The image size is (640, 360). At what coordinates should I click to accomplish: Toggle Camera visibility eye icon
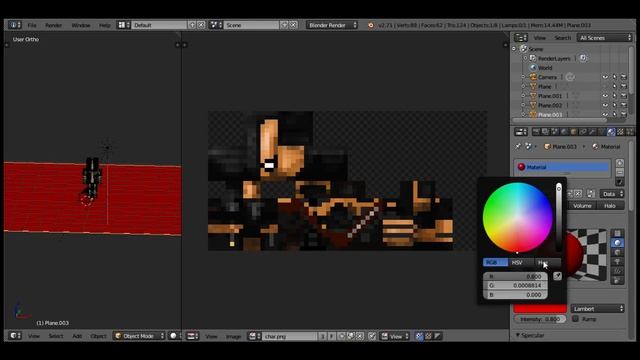tap(605, 77)
